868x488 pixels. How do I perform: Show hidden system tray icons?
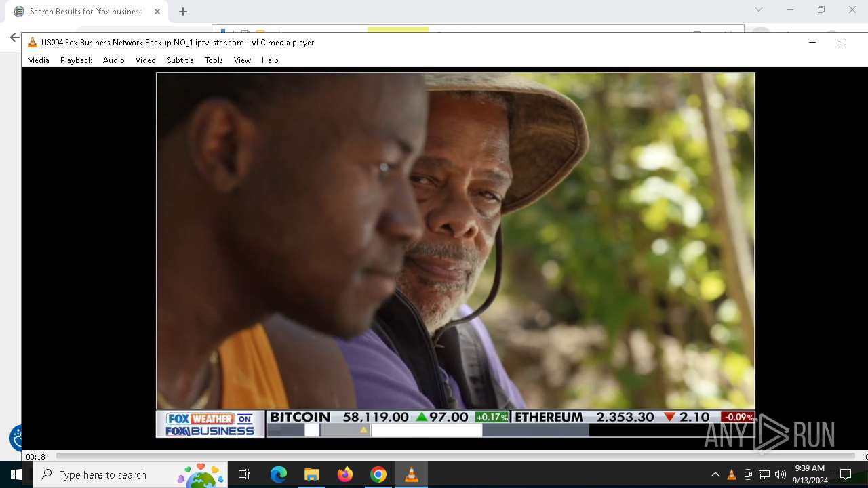(x=715, y=474)
